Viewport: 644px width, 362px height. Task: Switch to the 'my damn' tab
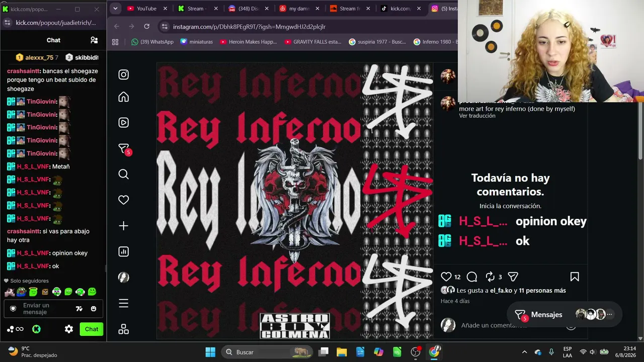click(298, 9)
